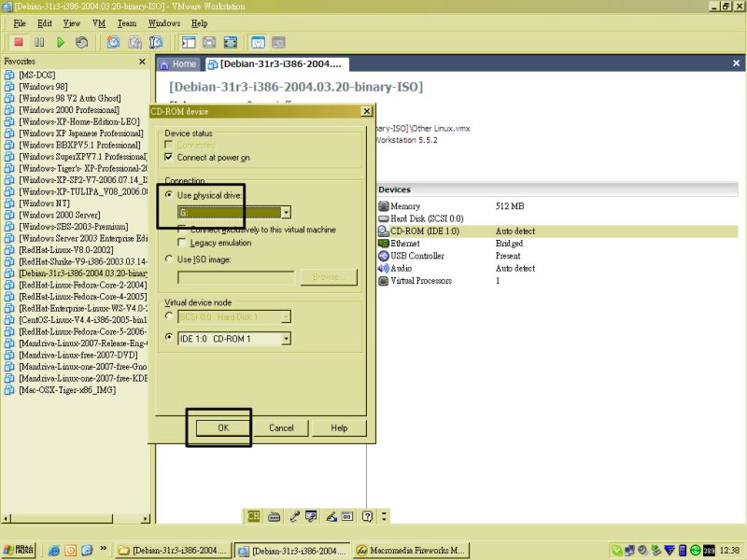Image resolution: width=747 pixels, height=560 pixels.
Task: Open the Edit menu
Action: tap(45, 23)
